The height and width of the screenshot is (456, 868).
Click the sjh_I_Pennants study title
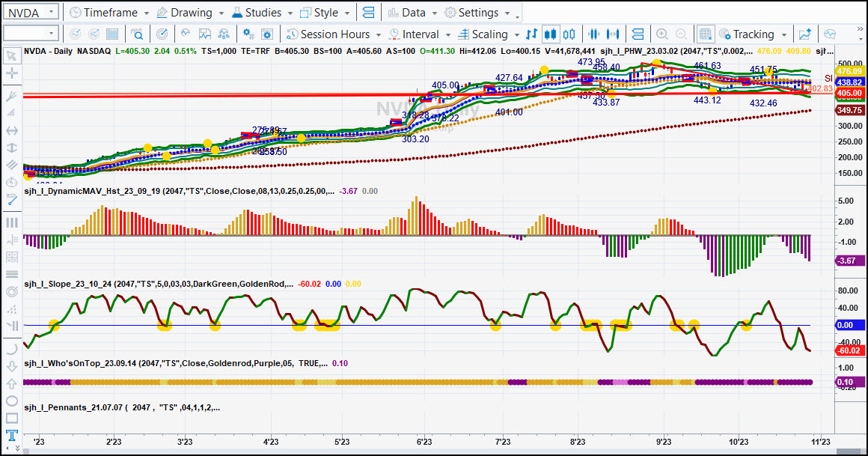pyautogui.click(x=122, y=407)
